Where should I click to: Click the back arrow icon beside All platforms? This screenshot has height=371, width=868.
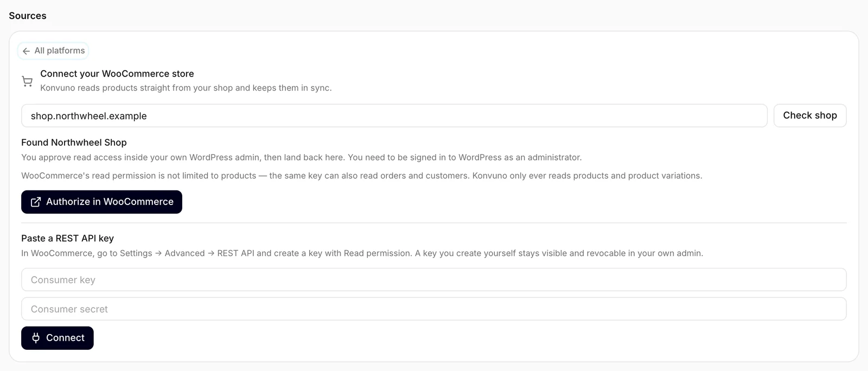[x=26, y=51]
